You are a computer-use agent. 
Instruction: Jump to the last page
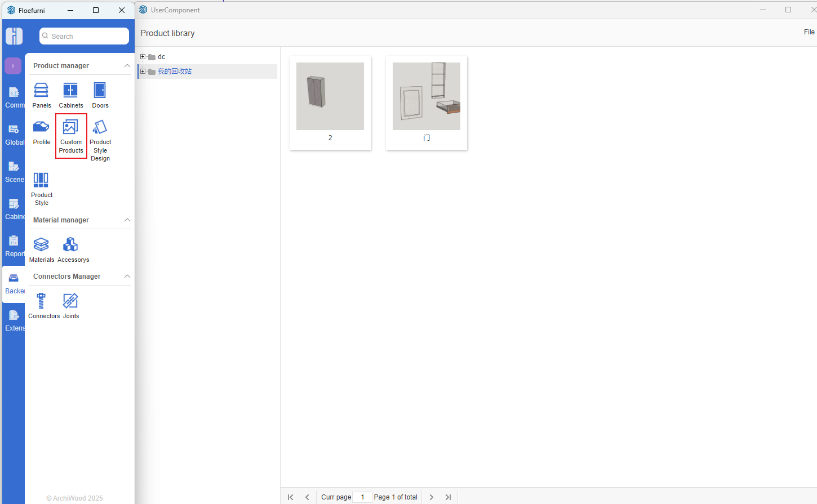point(448,497)
